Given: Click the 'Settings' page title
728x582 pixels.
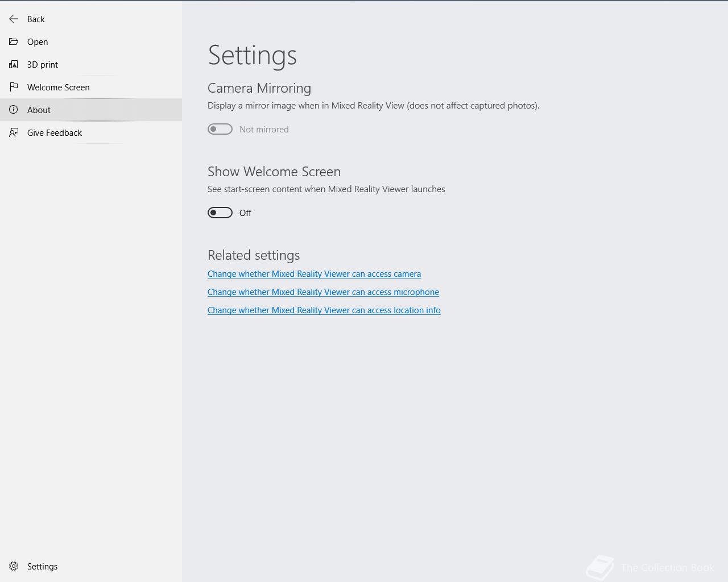Looking at the screenshot, I should pos(252,55).
